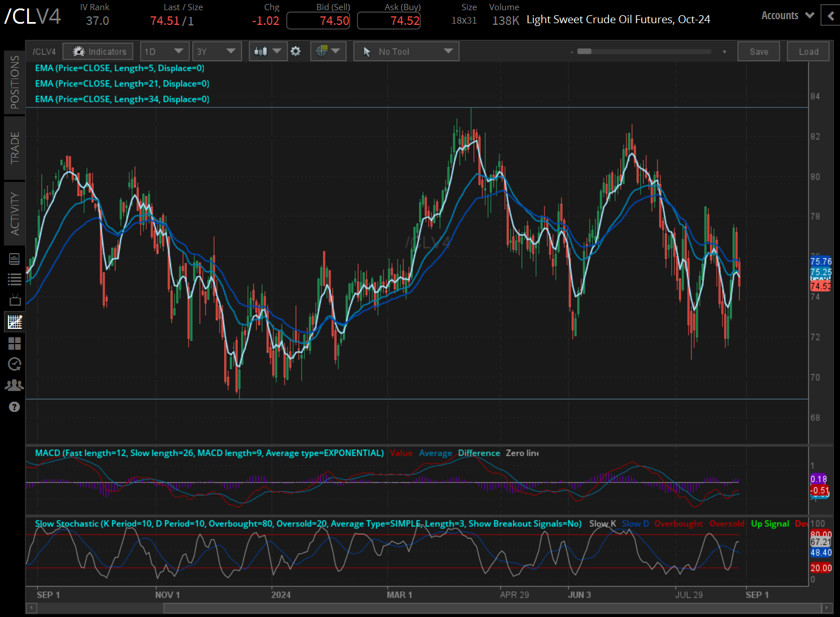The image size is (840, 617).
Task: Open the TV/video player icon
Action: 14,300
